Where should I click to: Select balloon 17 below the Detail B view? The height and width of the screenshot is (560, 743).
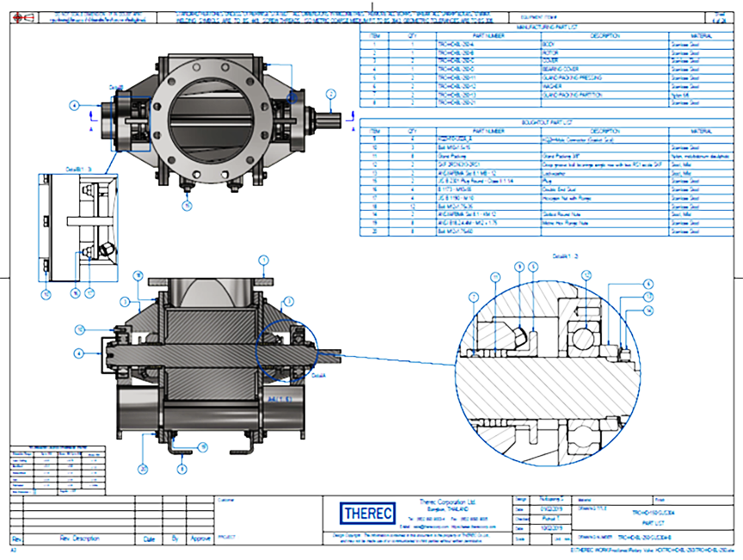(x=89, y=293)
